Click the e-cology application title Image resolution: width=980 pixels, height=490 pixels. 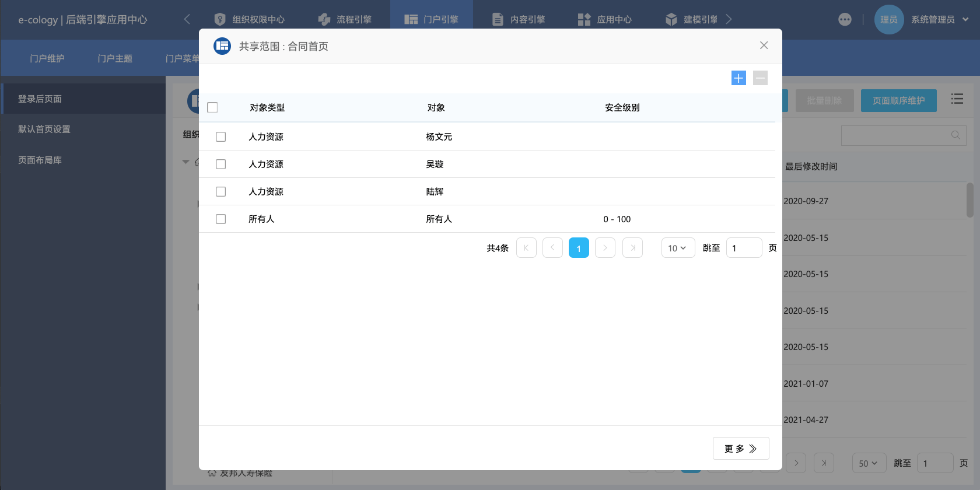click(82, 19)
